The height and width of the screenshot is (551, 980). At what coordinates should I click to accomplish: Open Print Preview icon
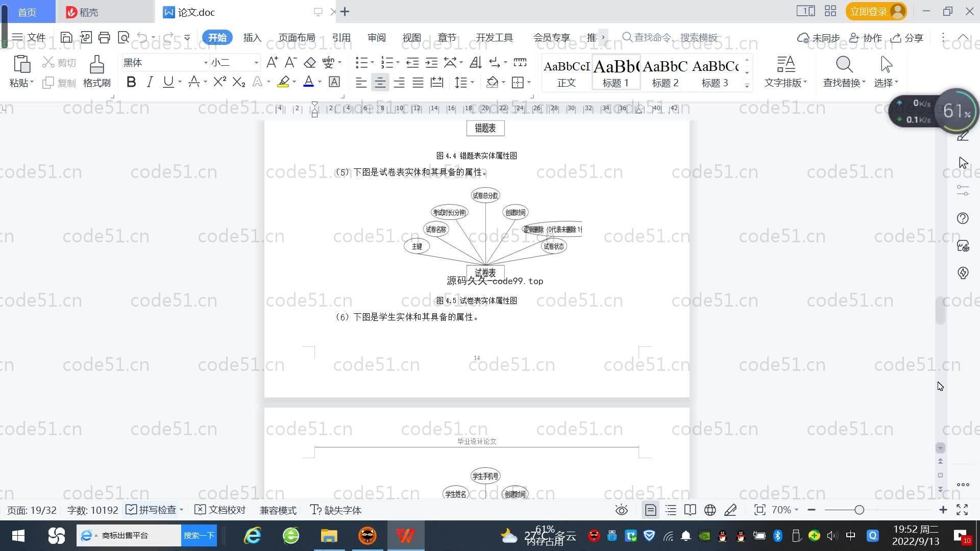(x=123, y=37)
